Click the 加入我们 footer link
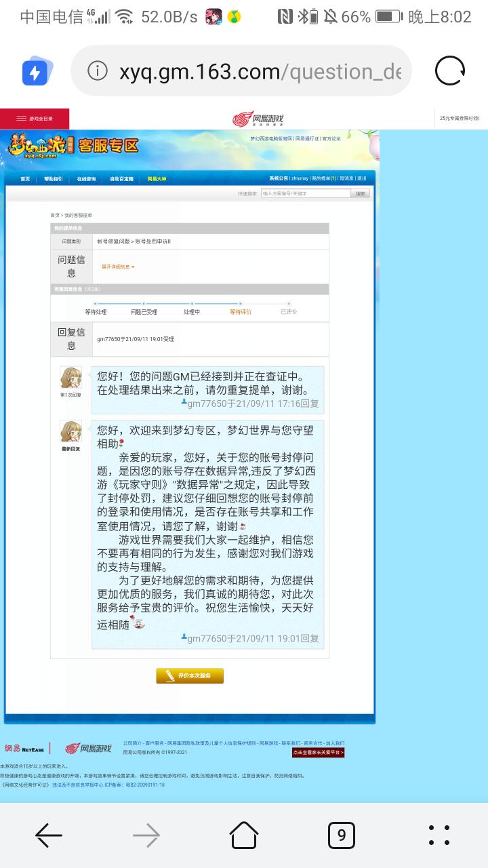The height and width of the screenshot is (868, 488). click(x=335, y=744)
